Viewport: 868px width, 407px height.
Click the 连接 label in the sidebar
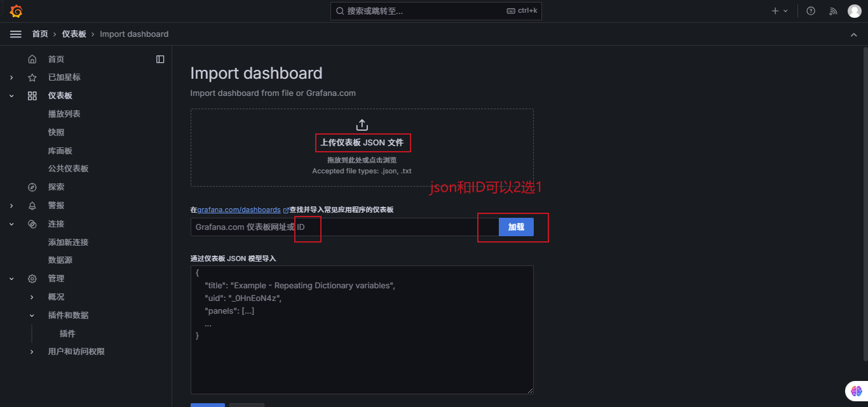point(56,224)
